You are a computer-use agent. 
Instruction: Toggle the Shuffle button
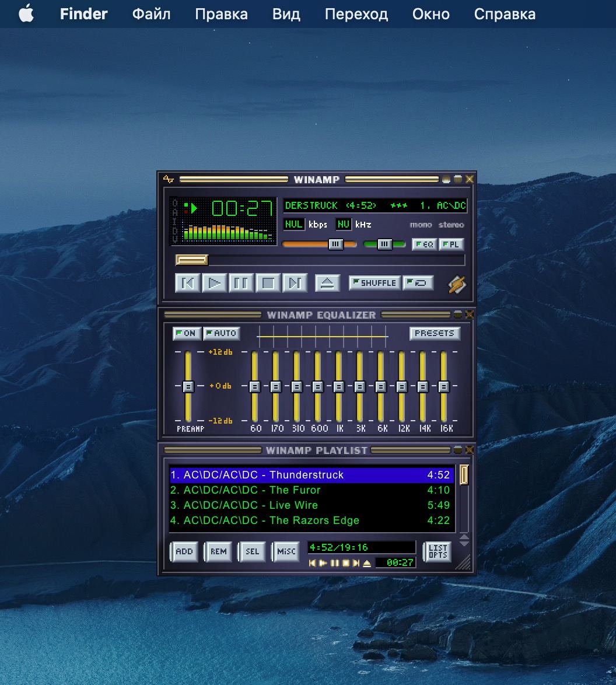[375, 282]
